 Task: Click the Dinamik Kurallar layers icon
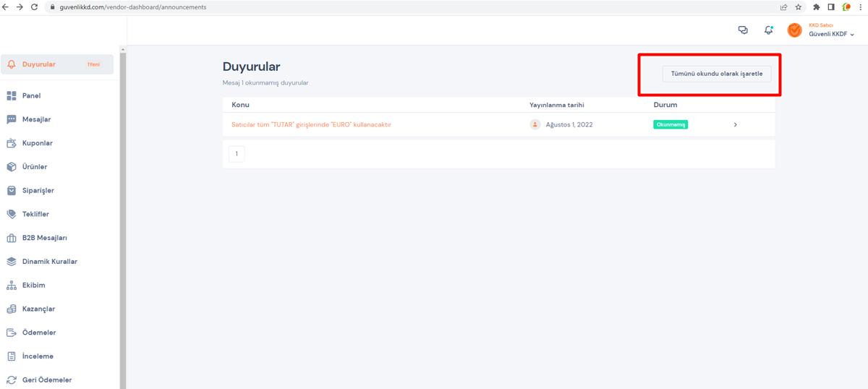[x=11, y=262]
